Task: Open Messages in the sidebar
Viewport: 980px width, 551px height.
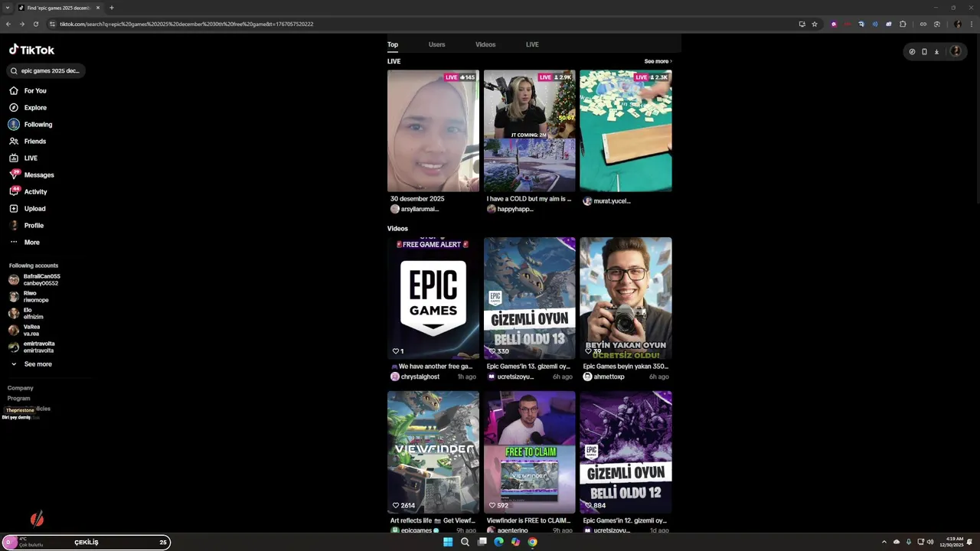Action: coord(31,174)
